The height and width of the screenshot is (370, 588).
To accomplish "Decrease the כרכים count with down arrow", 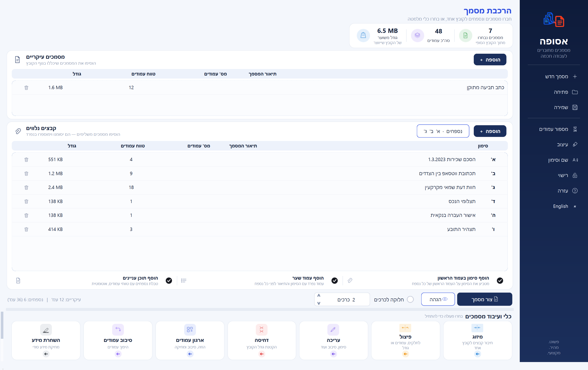I will click(x=319, y=304).
